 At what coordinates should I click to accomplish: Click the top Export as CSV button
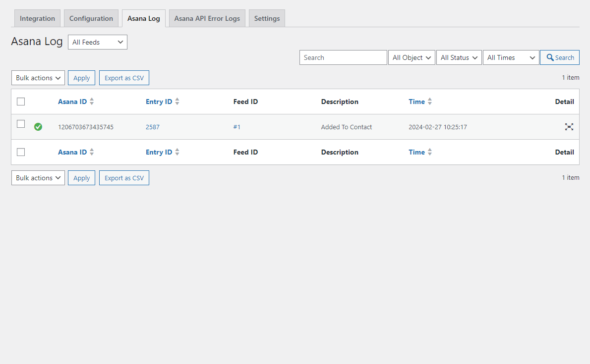(x=124, y=78)
